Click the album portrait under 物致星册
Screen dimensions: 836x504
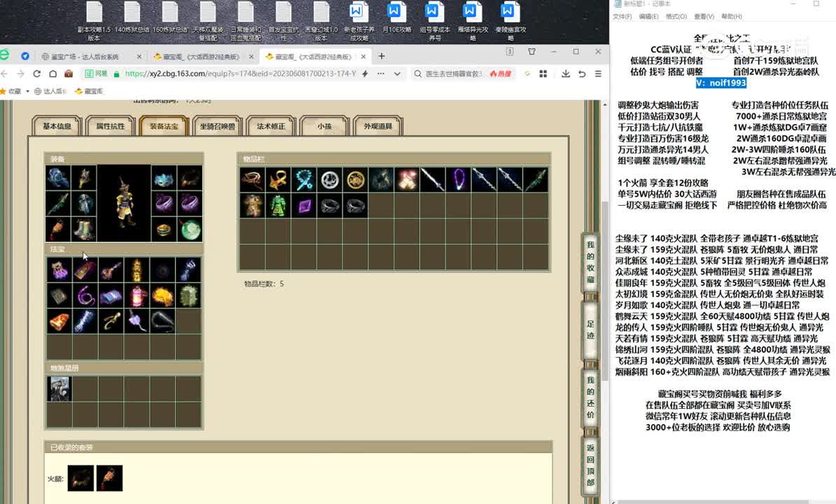coord(60,389)
